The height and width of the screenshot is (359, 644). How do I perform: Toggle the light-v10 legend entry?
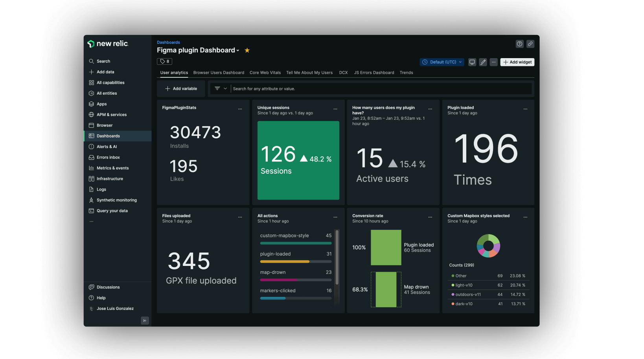tap(488, 285)
